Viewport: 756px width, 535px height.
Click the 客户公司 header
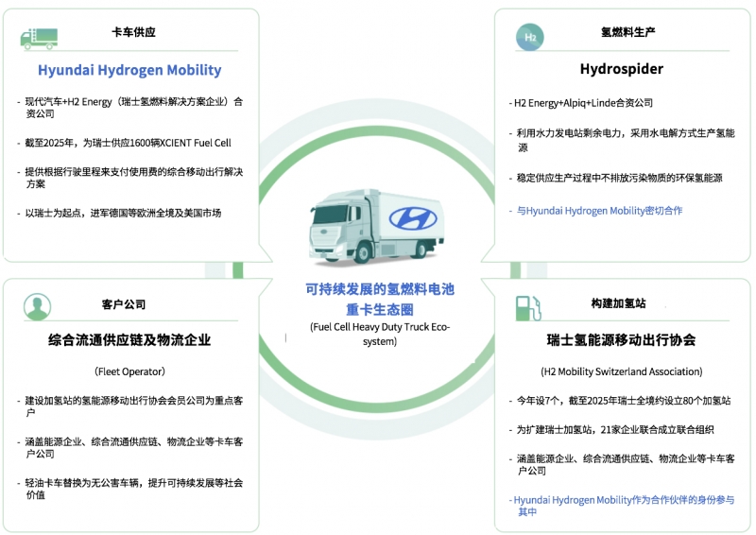coord(124,304)
